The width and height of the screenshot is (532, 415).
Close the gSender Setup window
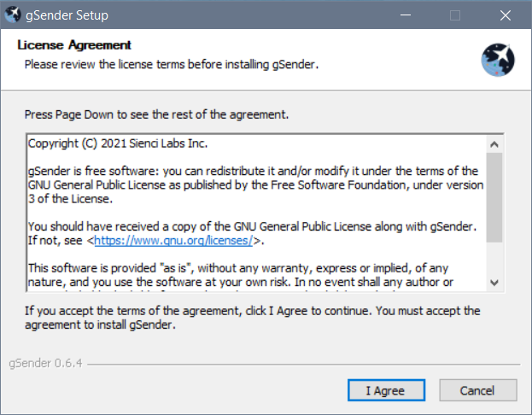tap(506, 15)
